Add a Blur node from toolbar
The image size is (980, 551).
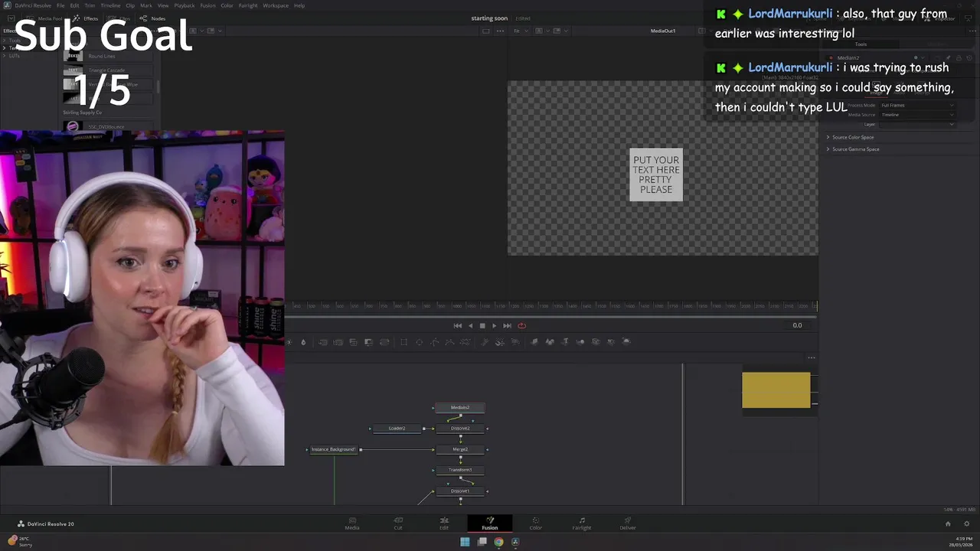click(x=303, y=341)
